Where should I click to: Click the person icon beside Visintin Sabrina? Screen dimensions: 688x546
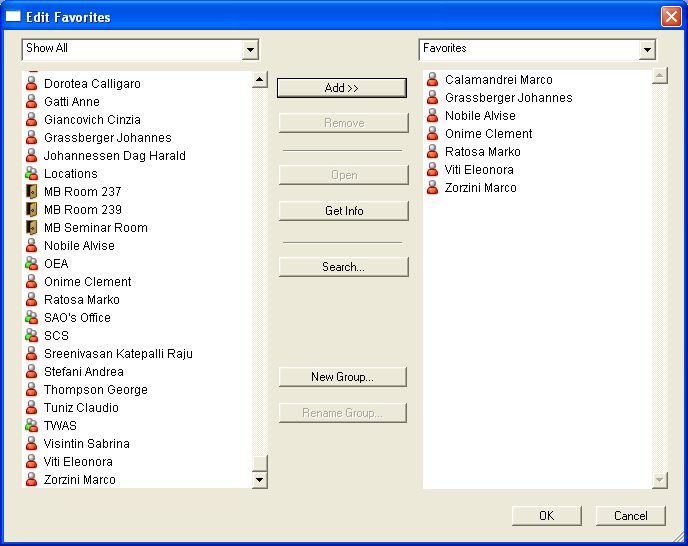point(32,443)
